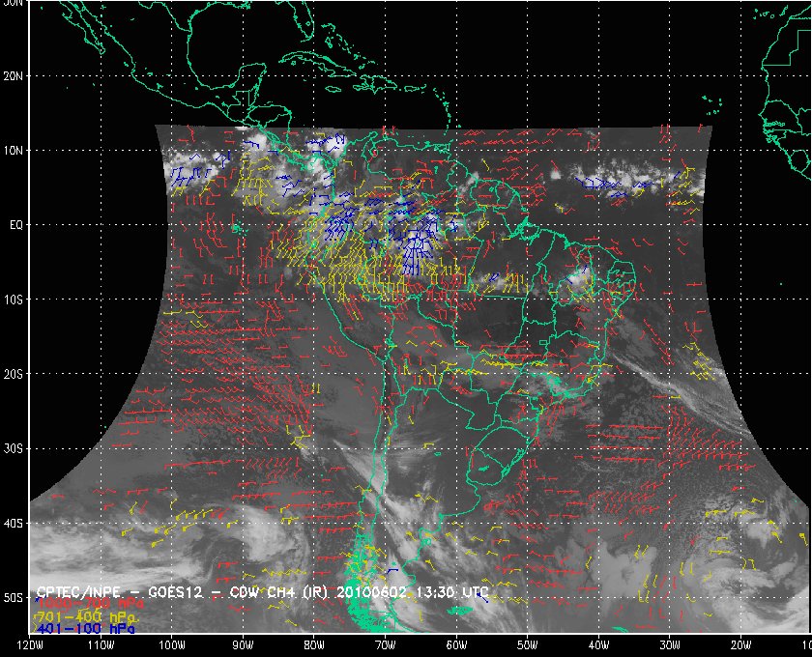Click the 90W longitude label

(x=243, y=645)
